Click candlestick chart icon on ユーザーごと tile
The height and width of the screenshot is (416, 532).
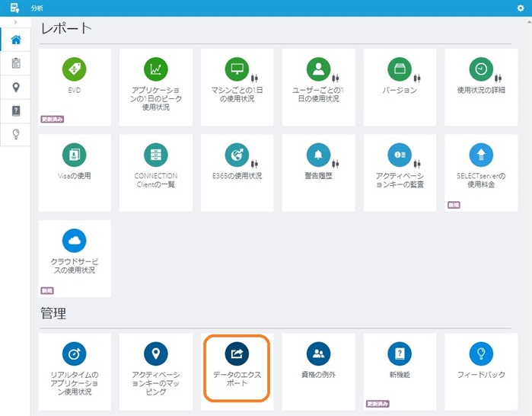pyautogui.click(x=336, y=78)
